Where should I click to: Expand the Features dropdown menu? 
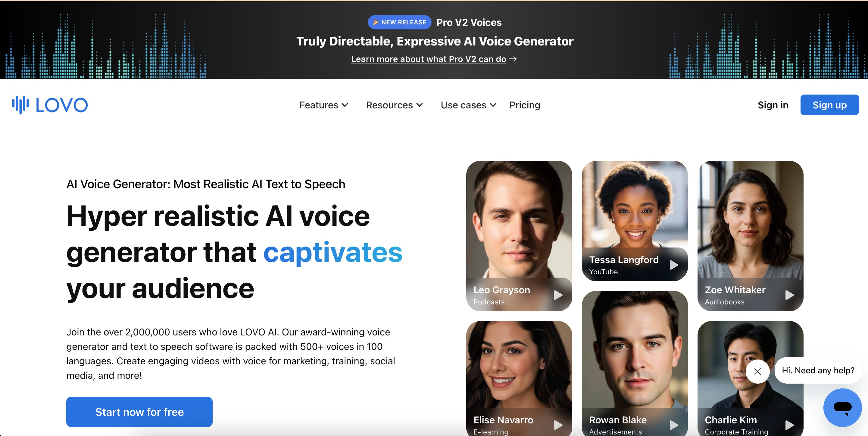323,105
